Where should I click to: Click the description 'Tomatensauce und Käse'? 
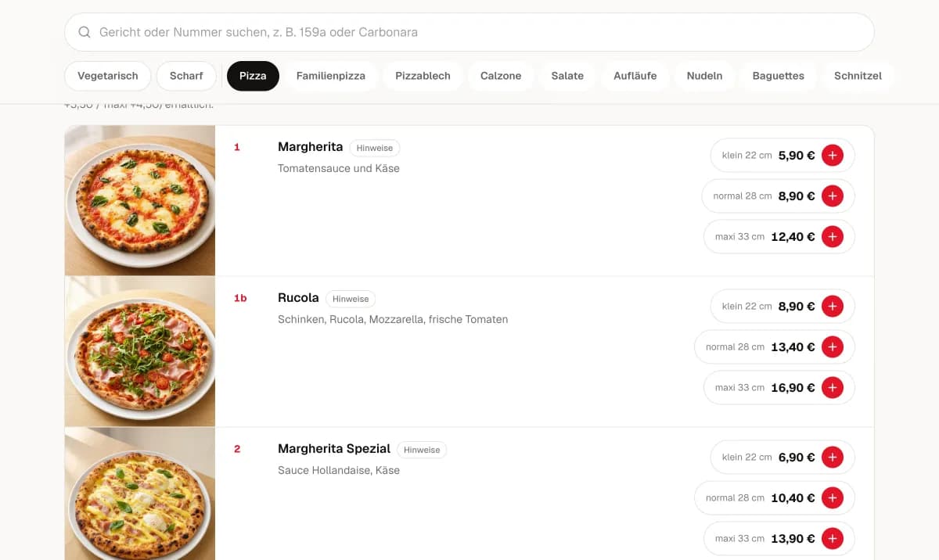(x=339, y=168)
